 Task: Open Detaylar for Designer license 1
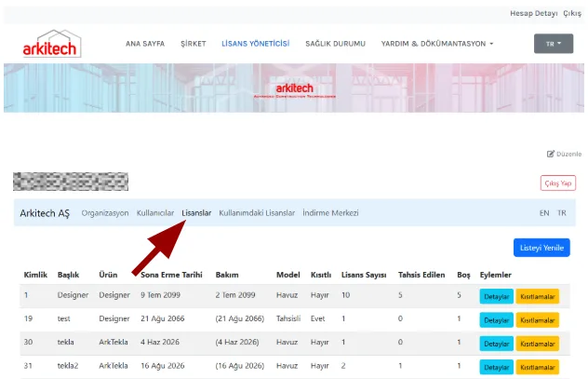coord(496,296)
